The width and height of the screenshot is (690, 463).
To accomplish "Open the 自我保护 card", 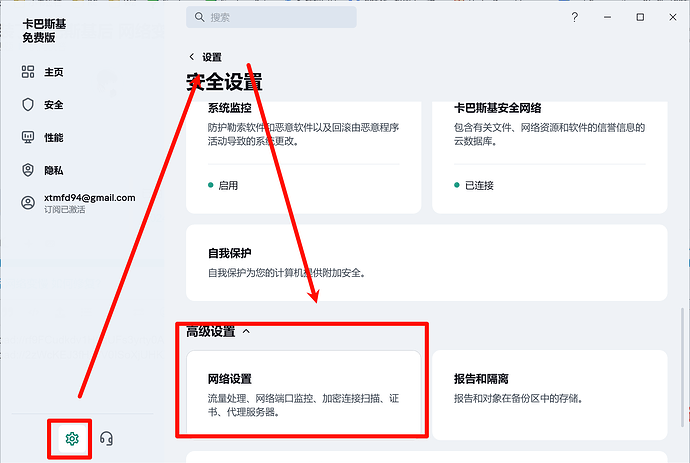I will (x=426, y=263).
